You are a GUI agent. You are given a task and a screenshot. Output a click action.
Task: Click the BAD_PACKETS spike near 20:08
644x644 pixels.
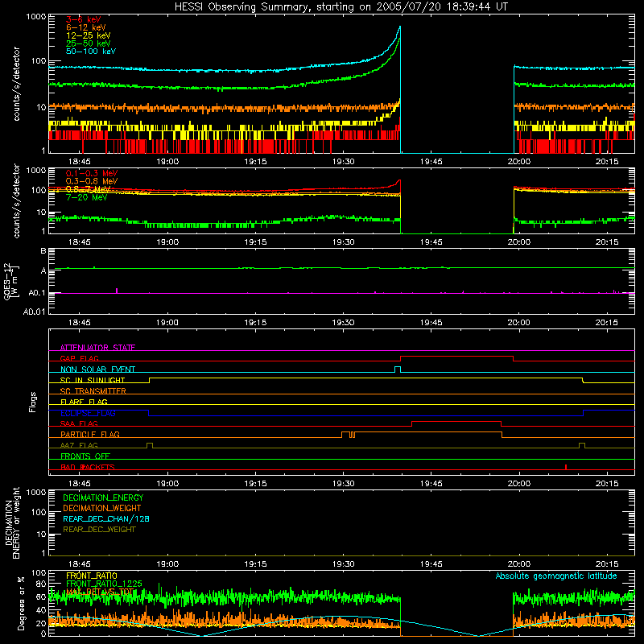coord(566,467)
